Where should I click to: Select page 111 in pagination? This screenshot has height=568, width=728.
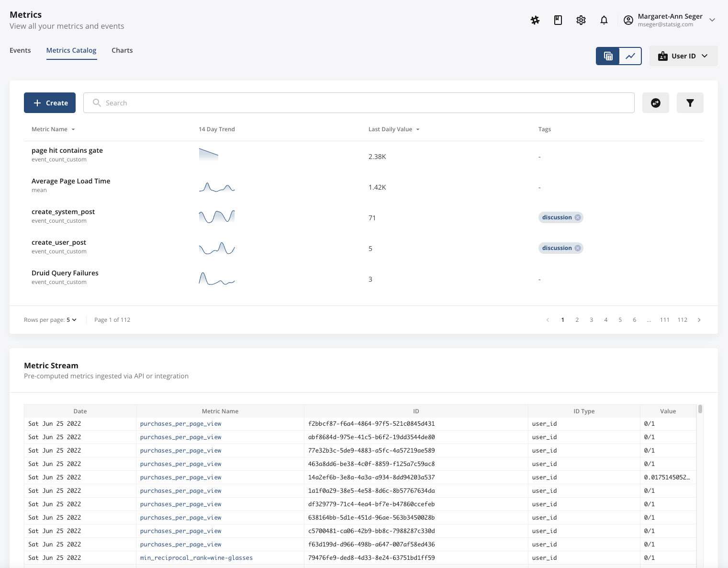(x=664, y=319)
